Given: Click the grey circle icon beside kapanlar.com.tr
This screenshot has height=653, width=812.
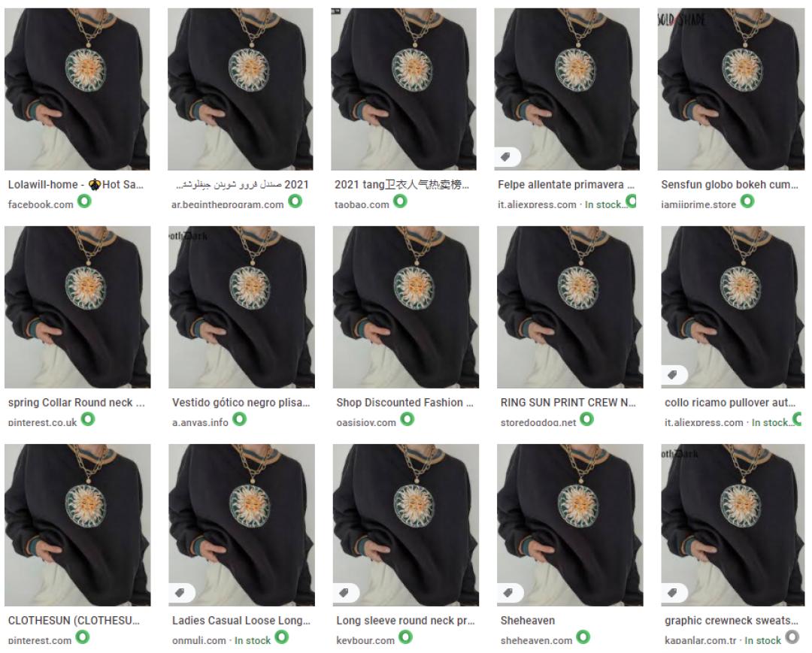Looking at the screenshot, I should pyautogui.click(x=792, y=636).
